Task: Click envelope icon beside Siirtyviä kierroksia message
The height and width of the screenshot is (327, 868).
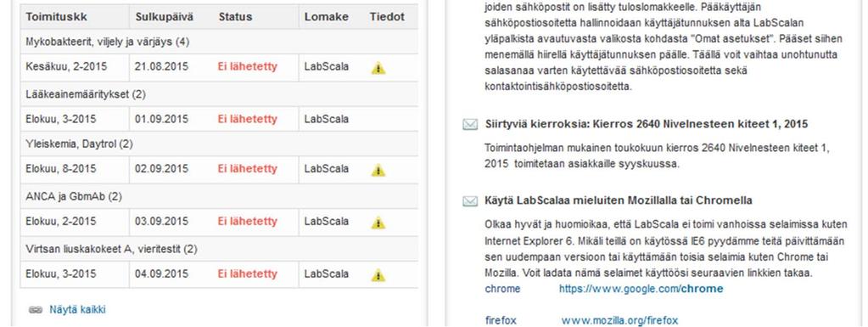Action: tap(470, 125)
